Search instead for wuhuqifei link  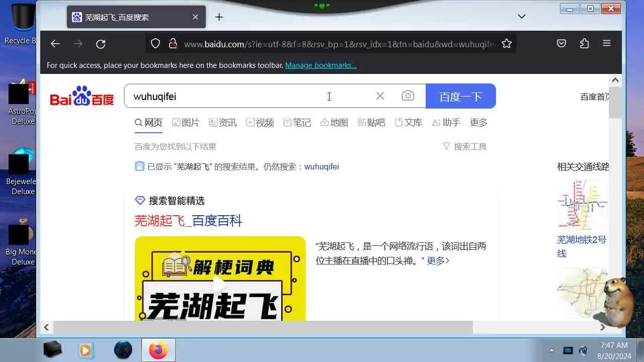321,166
